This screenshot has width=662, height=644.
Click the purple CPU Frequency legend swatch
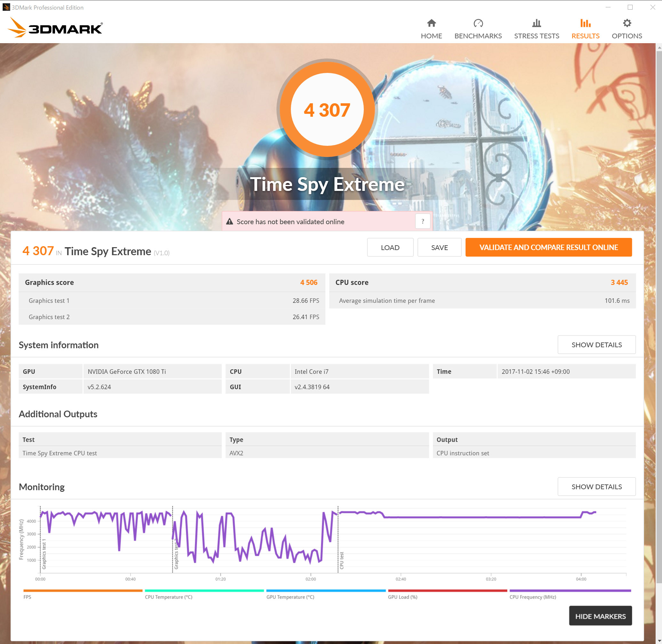(x=570, y=591)
